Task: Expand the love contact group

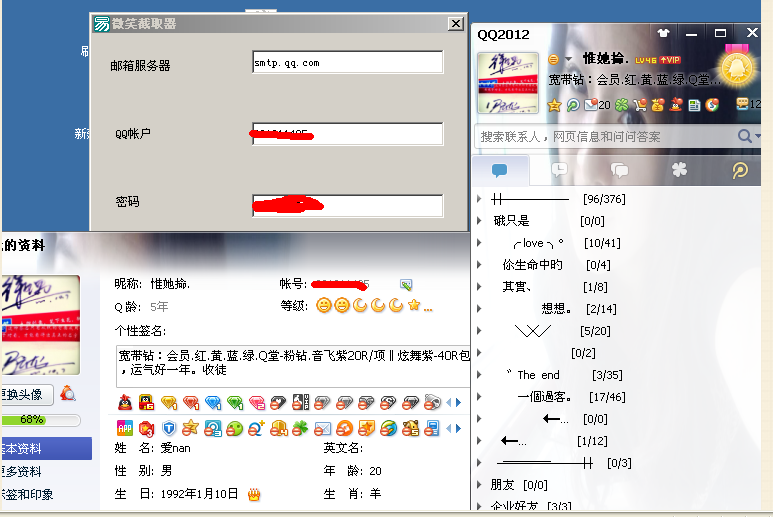Action: click(479, 243)
